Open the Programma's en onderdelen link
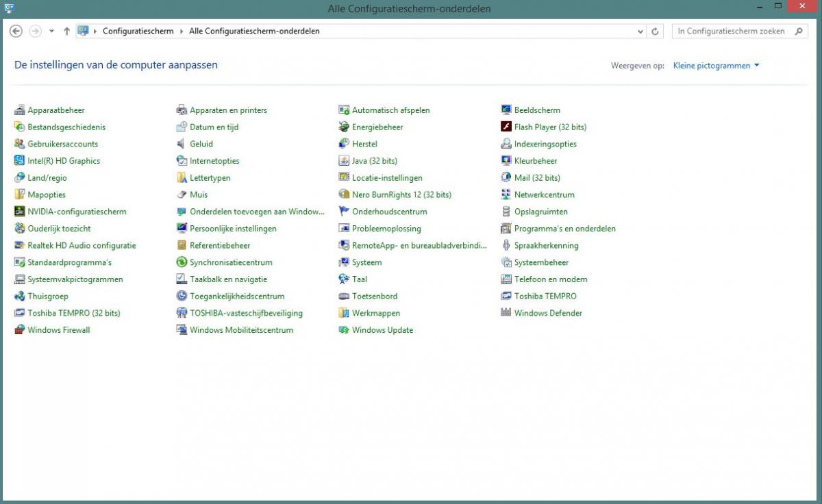 click(564, 229)
